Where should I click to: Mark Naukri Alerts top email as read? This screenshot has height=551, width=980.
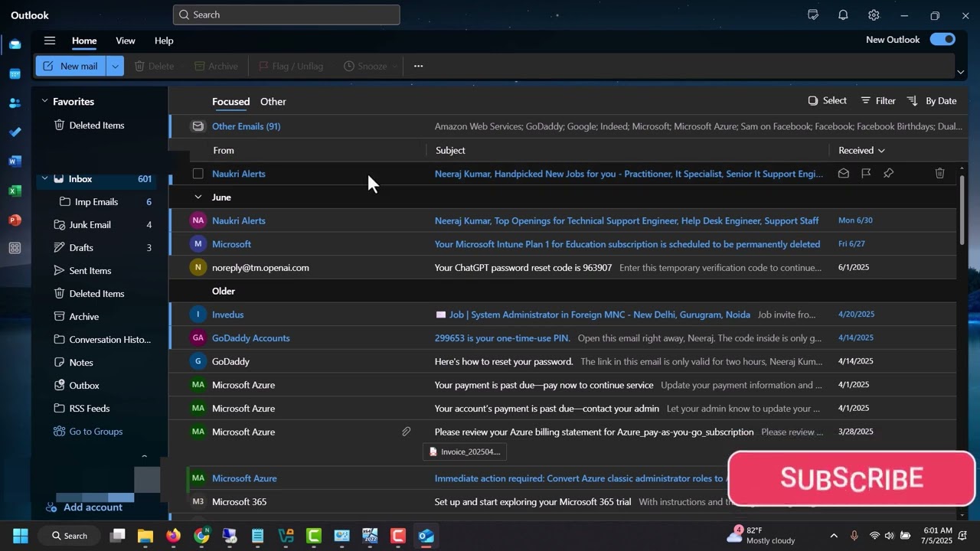844,174
